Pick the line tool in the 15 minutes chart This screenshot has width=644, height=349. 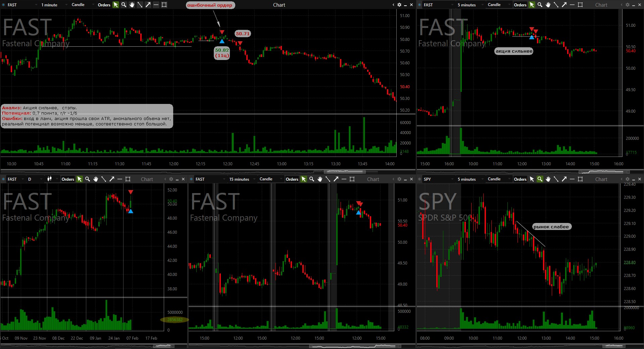tap(328, 179)
